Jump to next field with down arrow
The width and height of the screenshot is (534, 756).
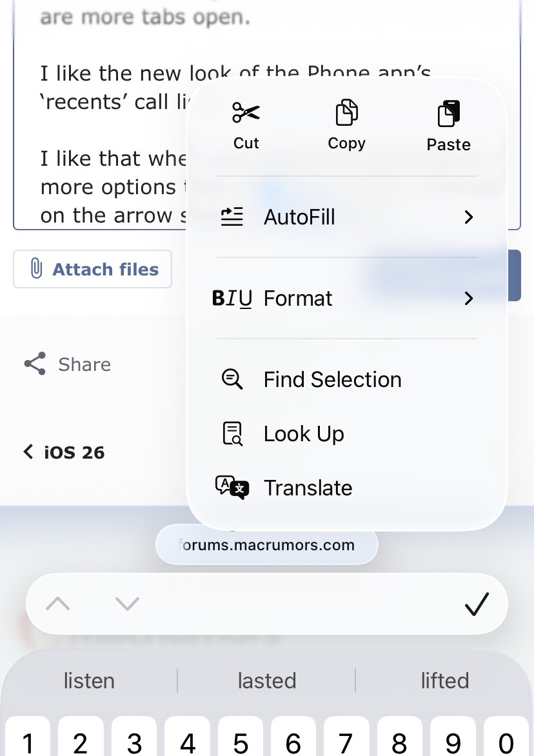click(127, 604)
